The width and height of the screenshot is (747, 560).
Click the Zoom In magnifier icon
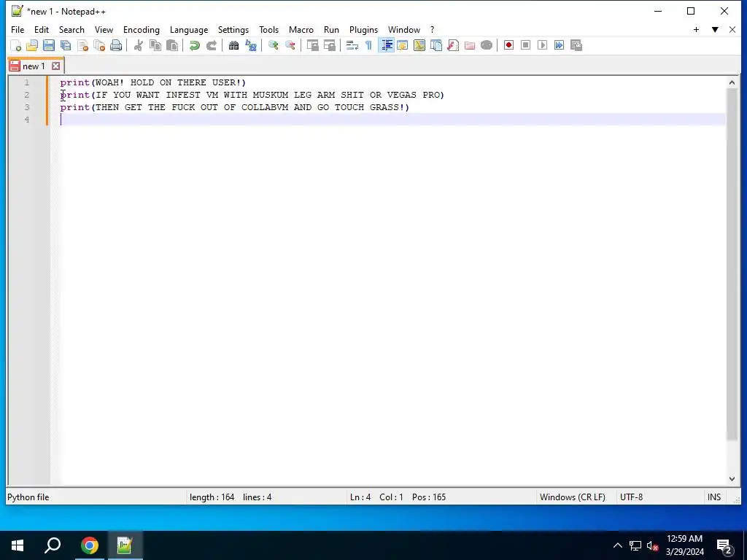274,45
